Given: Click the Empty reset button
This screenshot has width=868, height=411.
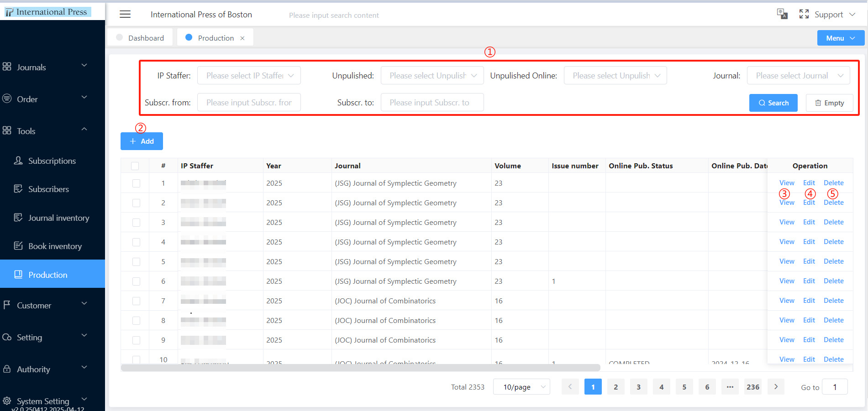Looking at the screenshot, I should click(830, 103).
